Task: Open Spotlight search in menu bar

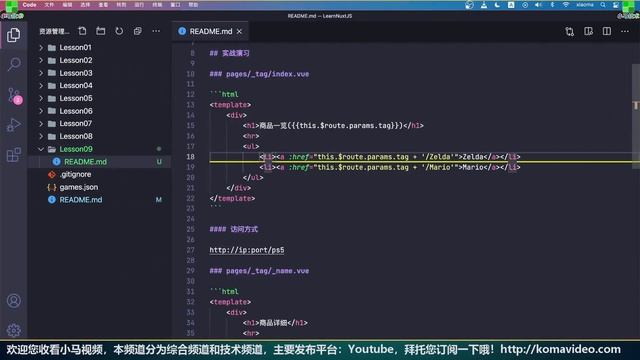Action: 603,5
